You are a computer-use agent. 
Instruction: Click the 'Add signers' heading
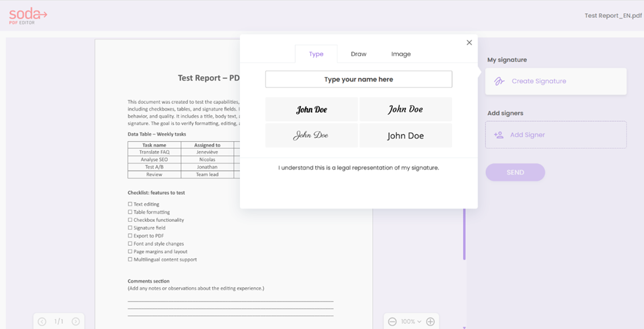505,113
